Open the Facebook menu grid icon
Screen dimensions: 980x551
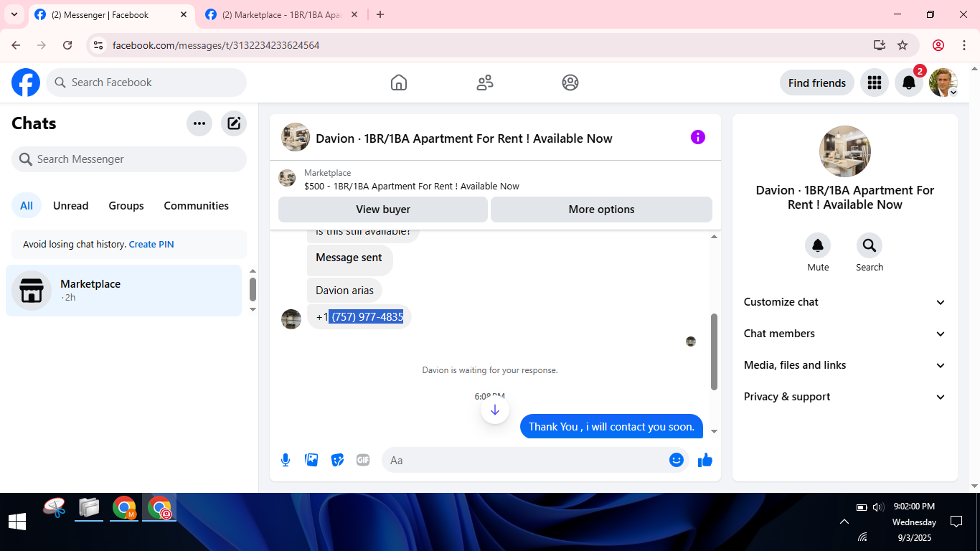click(x=874, y=83)
